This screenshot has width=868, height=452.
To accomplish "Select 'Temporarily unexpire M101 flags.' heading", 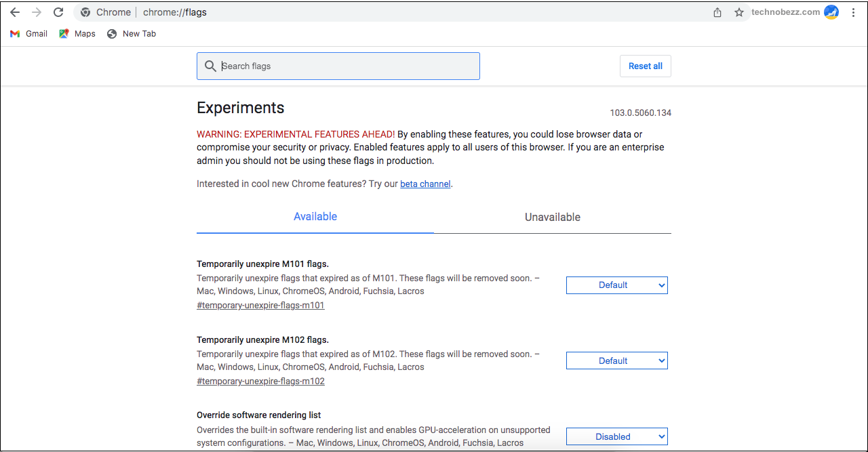I will [x=262, y=264].
